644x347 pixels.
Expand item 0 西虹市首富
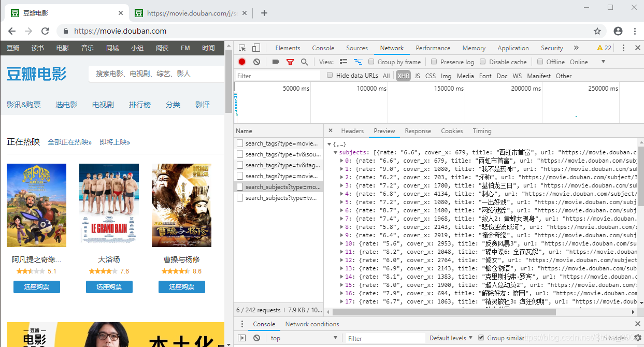pos(342,161)
